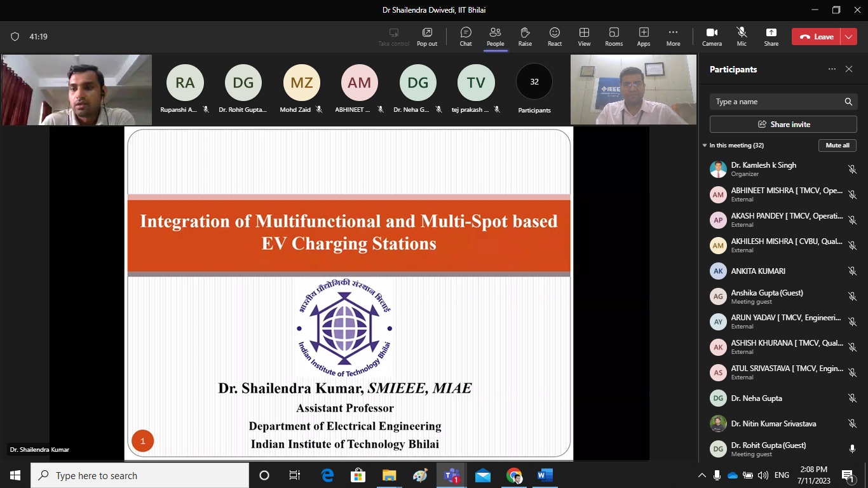Image resolution: width=868 pixels, height=488 pixels.
Task: Open More actions in toolbar
Action: click(673, 36)
